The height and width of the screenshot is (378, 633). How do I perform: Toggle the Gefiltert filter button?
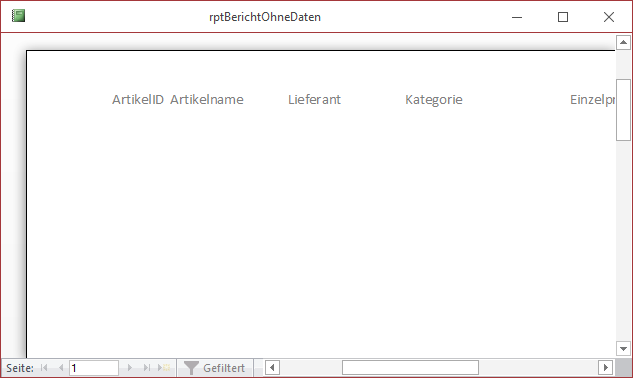(x=215, y=368)
